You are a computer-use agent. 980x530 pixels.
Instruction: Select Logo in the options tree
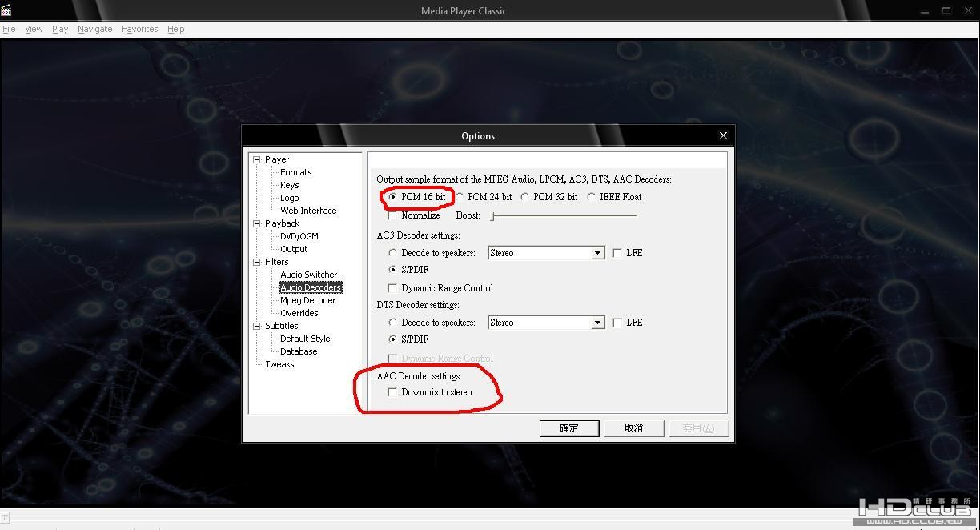point(289,198)
